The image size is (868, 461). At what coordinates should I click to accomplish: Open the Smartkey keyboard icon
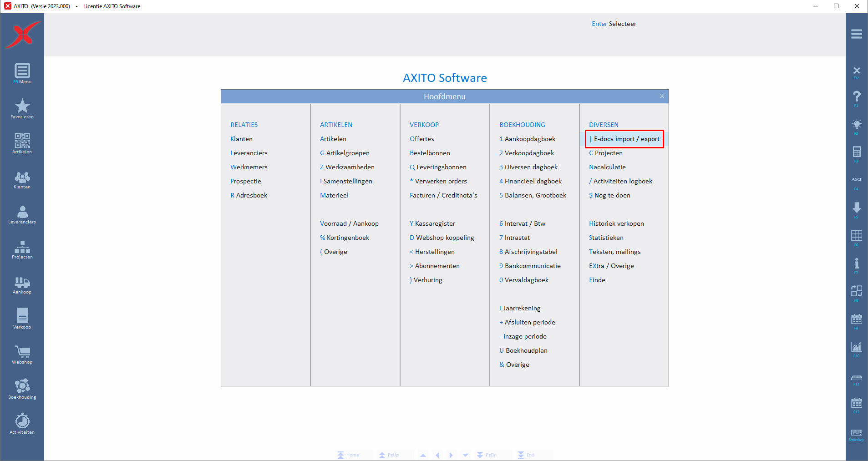tap(857, 435)
